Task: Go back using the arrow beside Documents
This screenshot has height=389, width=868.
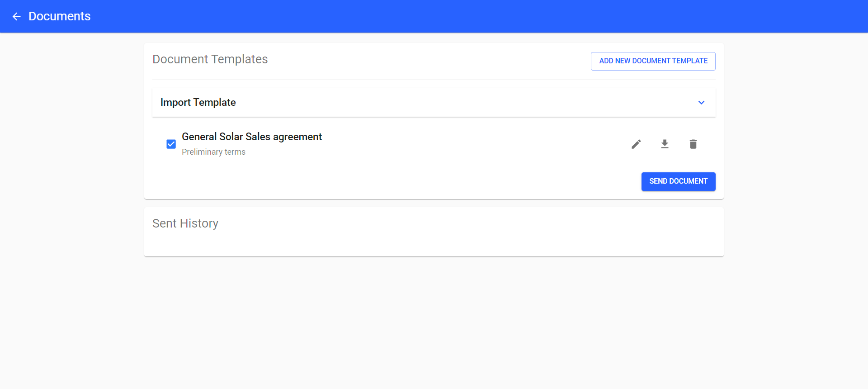Action: tap(17, 17)
